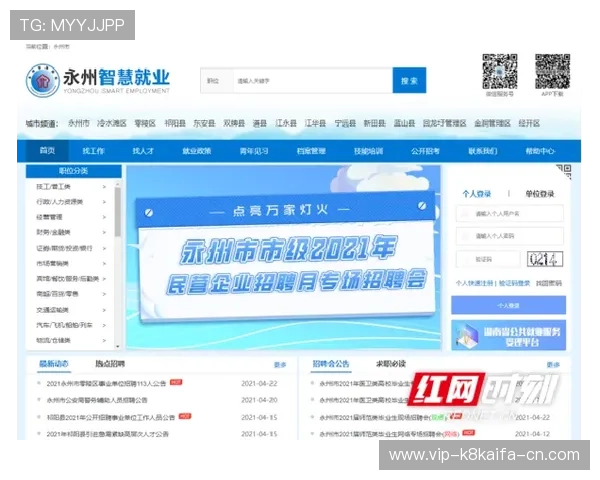Select 经开区 city channel
This screenshot has width=600, height=480.
[x=529, y=123]
